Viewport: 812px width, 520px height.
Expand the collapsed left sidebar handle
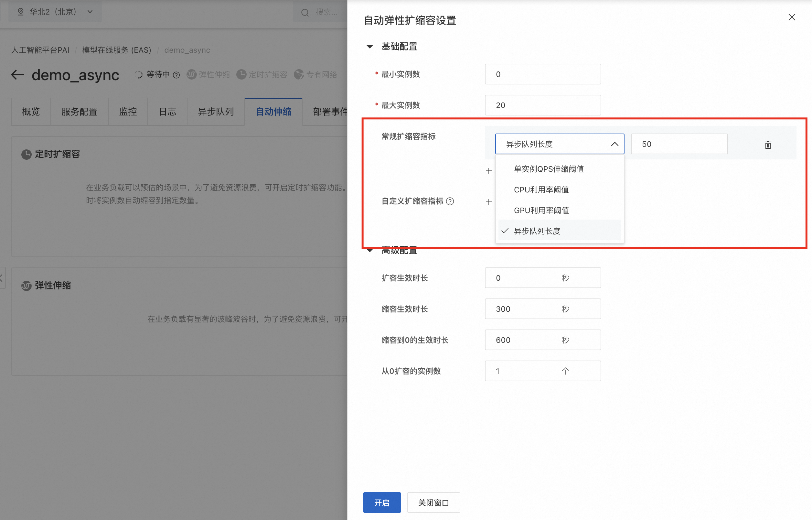[x=2, y=278]
